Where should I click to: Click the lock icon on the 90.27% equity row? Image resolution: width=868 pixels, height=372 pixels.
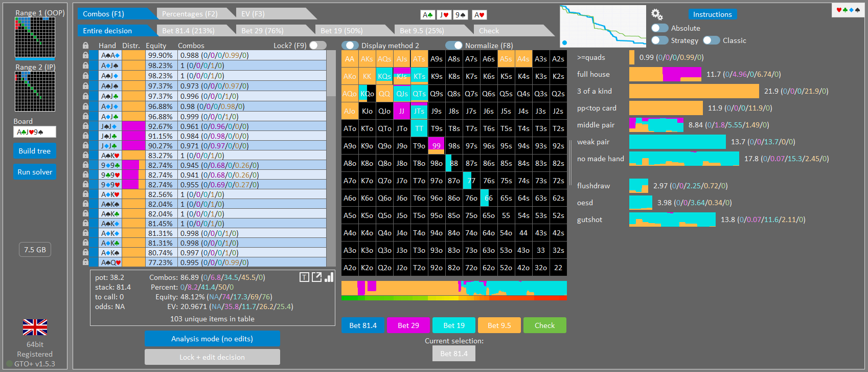[85, 146]
